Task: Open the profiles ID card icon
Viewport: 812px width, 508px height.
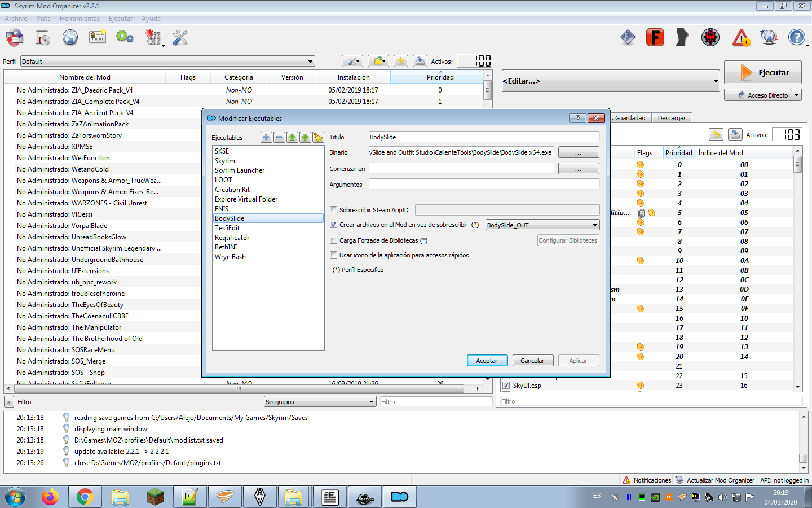Action: 98,38
